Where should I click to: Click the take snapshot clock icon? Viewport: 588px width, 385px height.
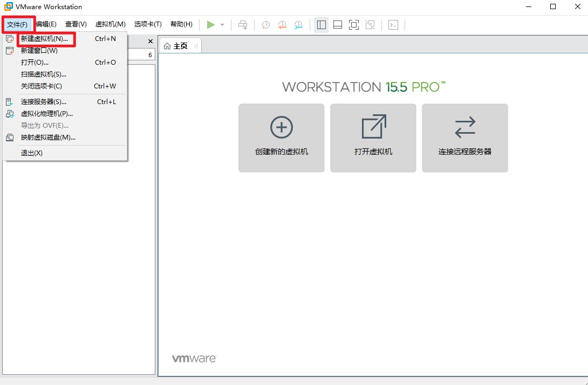point(265,25)
